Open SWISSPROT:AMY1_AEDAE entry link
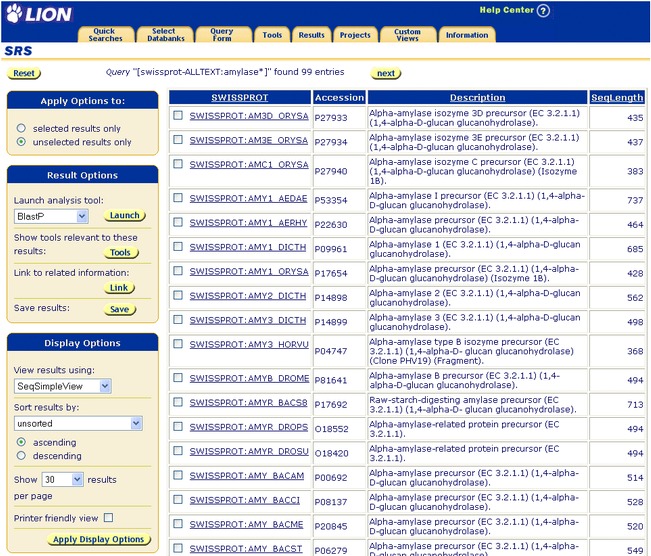Image resolution: width=651 pixels, height=556 pixels. click(x=248, y=198)
